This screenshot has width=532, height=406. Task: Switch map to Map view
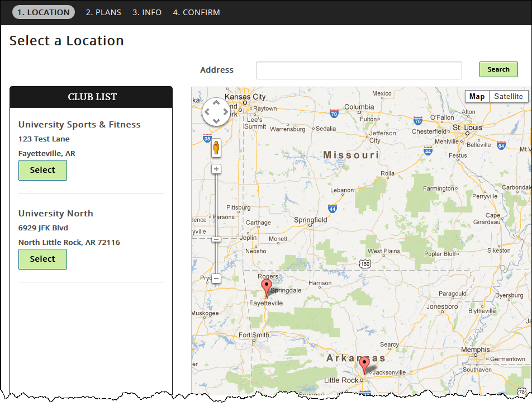477,96
